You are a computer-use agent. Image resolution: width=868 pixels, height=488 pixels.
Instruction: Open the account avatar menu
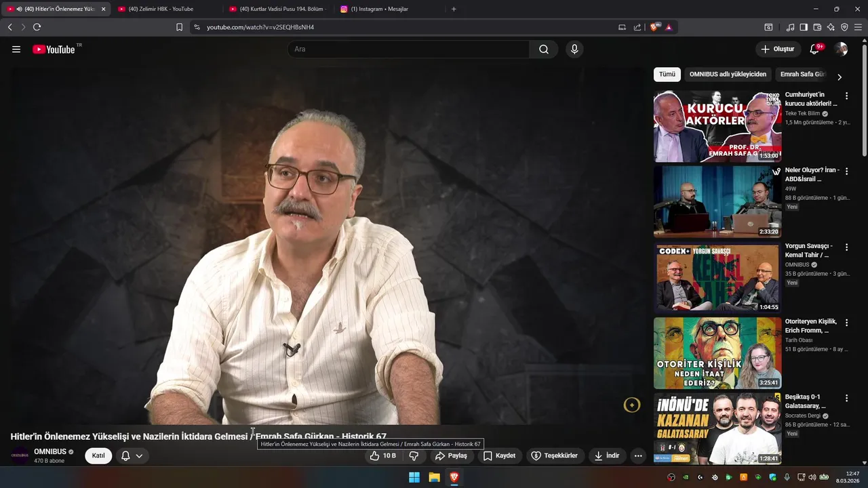point(841,49)
